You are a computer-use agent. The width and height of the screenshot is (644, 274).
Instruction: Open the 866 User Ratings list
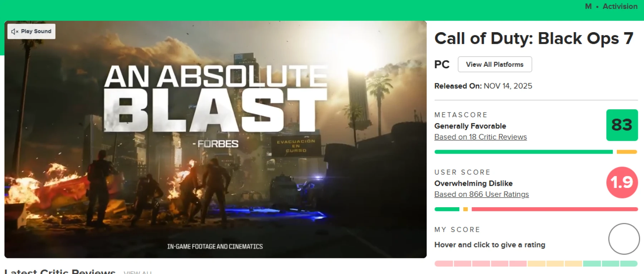[481, 194]
